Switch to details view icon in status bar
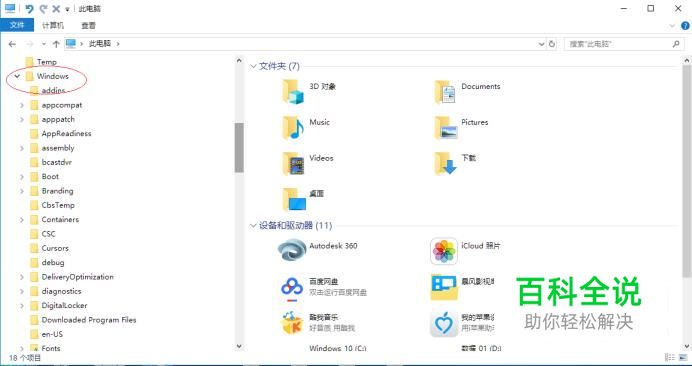The width and height of the screenshot is (692, 366). [670, 357]
